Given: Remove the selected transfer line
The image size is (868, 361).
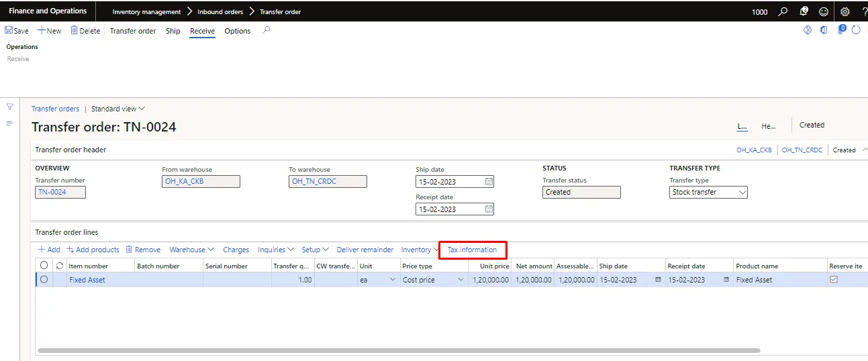Looking at the screenshot, I should pos(143,250).
